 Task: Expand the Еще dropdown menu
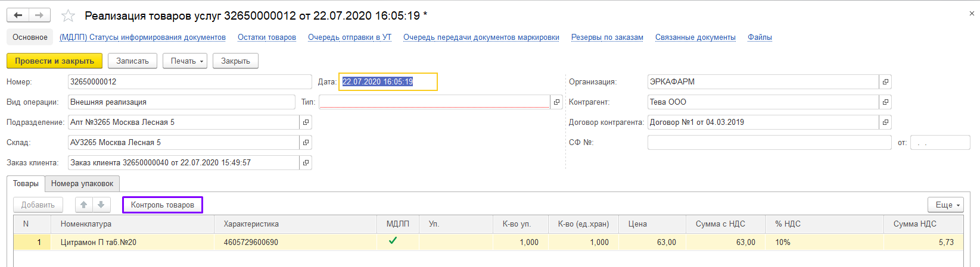click(x=945, y=205)
